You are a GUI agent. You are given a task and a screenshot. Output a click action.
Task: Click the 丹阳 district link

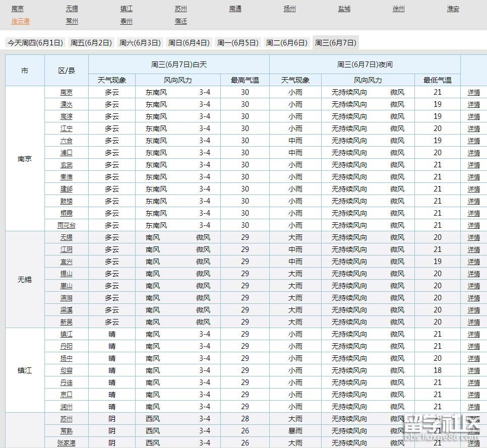pos(66,346)
